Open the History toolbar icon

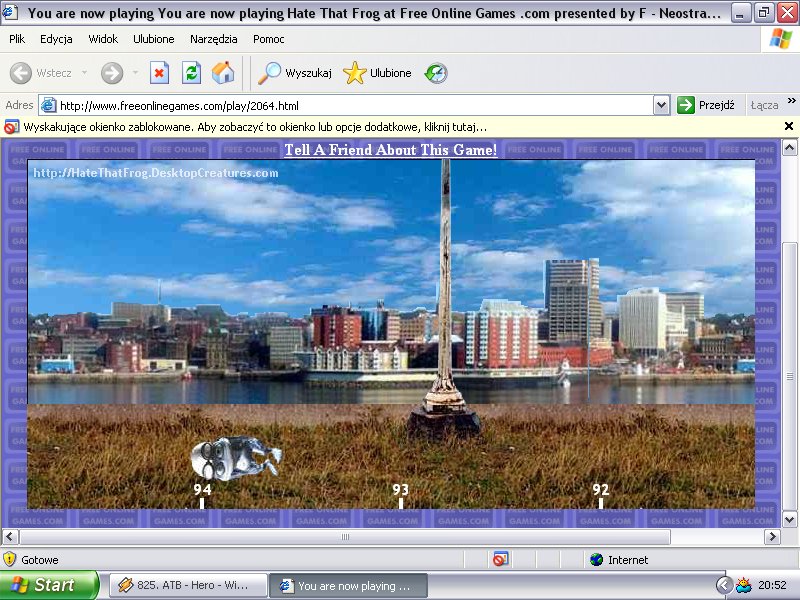pos(436,73)
